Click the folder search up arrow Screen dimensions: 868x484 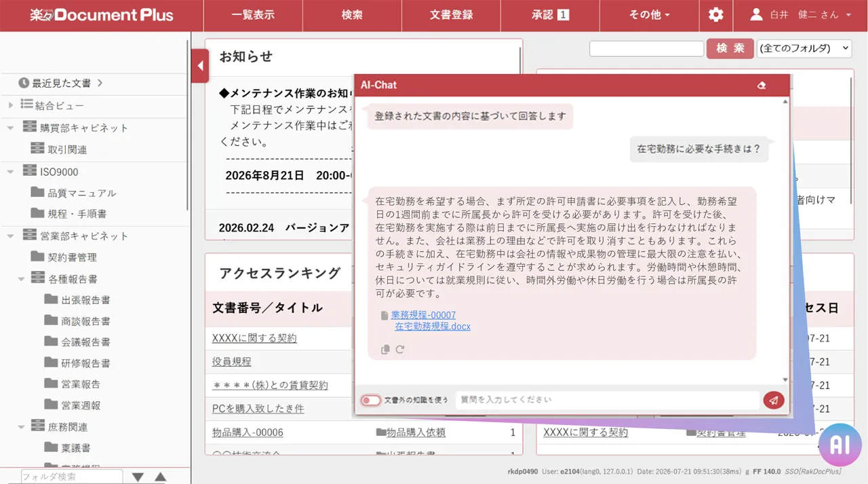[160, 477]
